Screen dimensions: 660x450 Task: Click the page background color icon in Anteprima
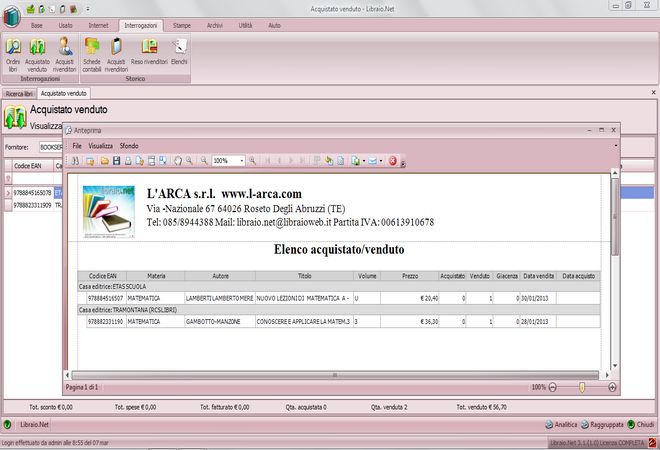click(x=329, y=161)
